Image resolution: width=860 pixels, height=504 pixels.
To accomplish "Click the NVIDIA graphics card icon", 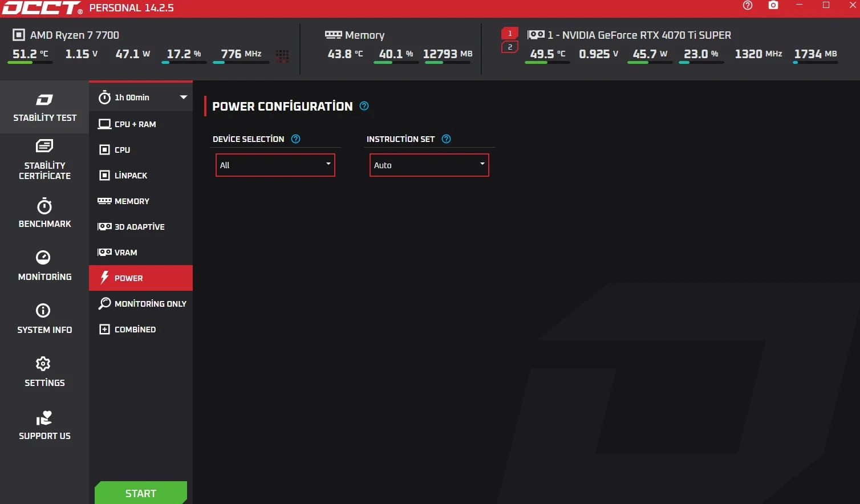I will point(536,35).
